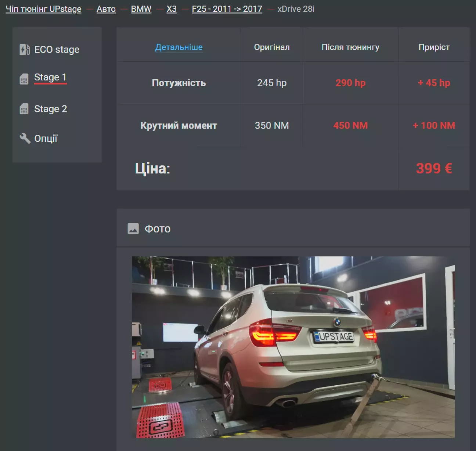This screenshot has width=476, height=451.
Task: Click the Фото image icon
Action: (x=133, y=228)
